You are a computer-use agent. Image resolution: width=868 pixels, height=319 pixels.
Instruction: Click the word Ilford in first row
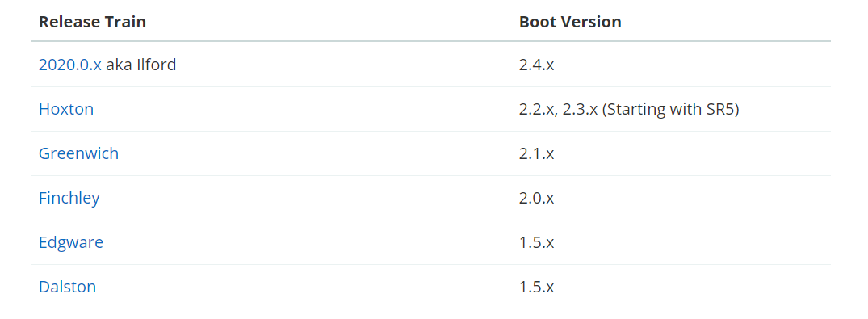[156, 65]
